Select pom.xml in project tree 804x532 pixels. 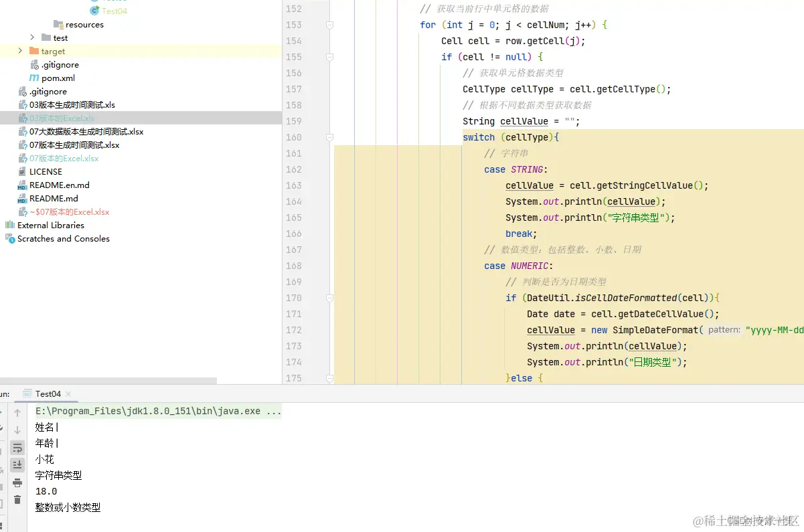[58, 78]
